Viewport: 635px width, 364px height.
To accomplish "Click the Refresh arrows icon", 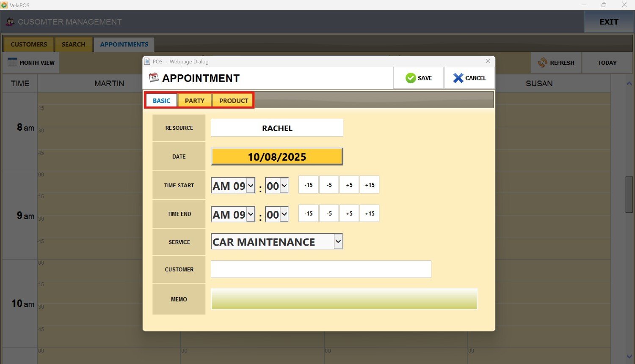I will (542, 63).
